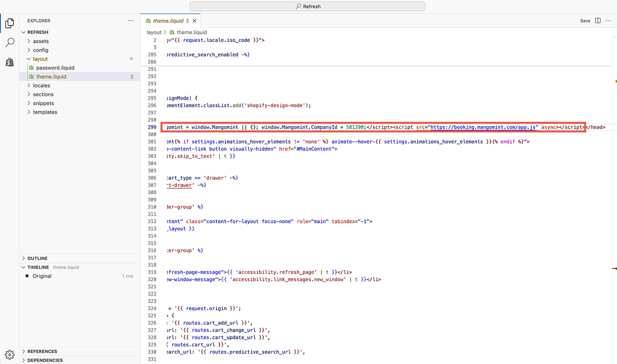Click the request.locale.iso_code code text

coord(216,40)
